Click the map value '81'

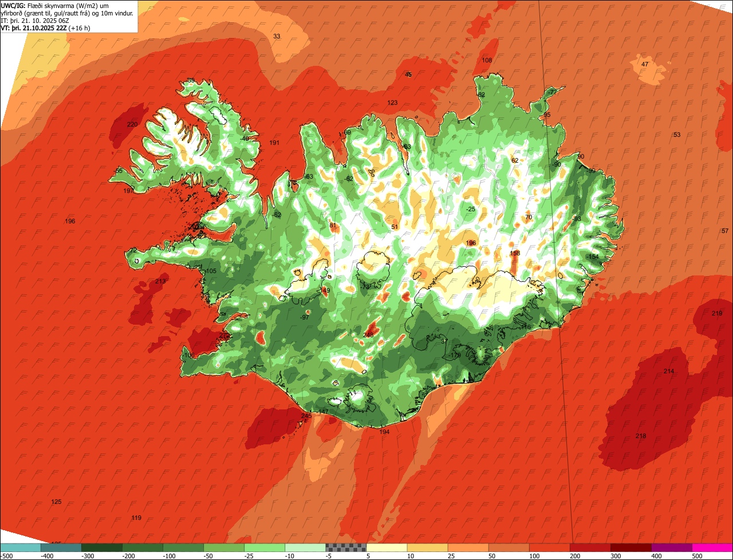333,225
